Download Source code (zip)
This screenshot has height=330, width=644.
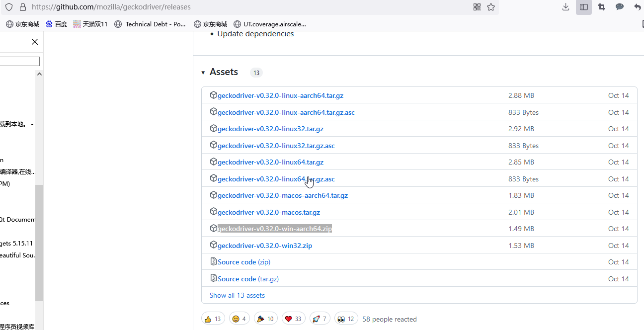point(244,262)
